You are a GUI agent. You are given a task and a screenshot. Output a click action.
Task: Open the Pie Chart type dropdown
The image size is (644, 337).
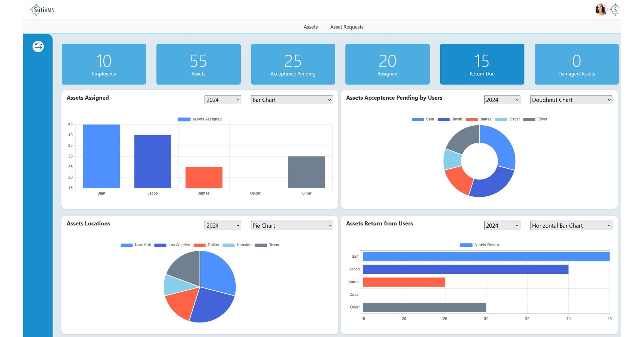[291, 226]
